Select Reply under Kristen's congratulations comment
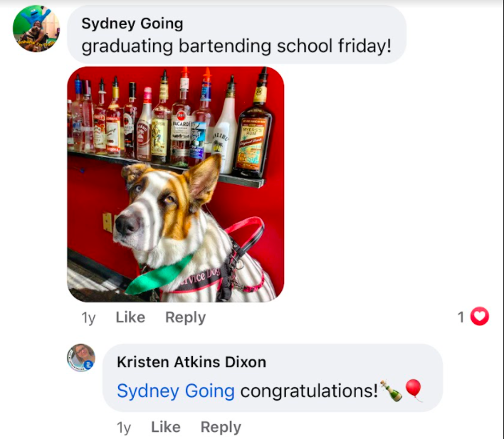 221,428
